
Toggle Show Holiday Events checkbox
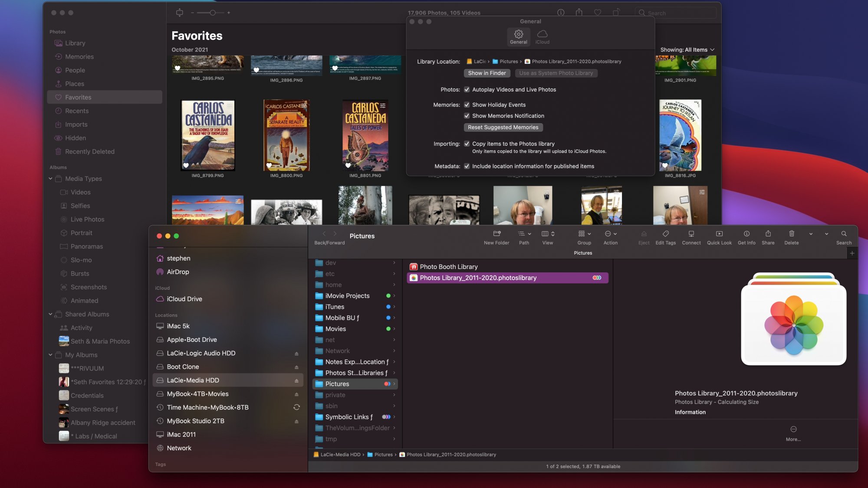467,105
